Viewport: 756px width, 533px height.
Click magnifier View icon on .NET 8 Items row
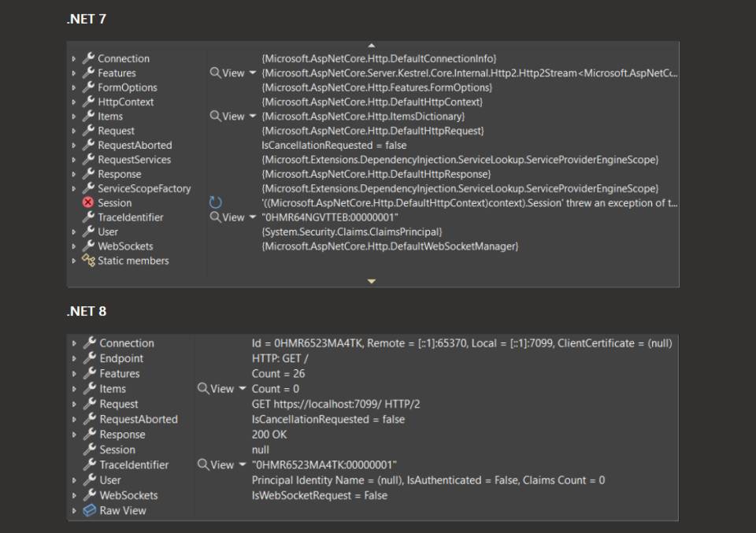[203, 388]
